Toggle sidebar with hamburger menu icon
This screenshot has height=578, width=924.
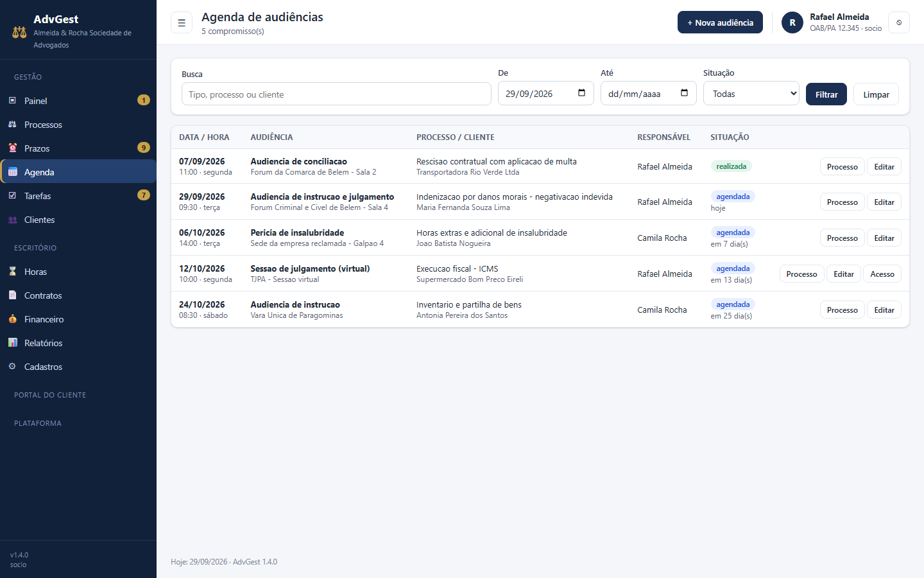[182, 22]
